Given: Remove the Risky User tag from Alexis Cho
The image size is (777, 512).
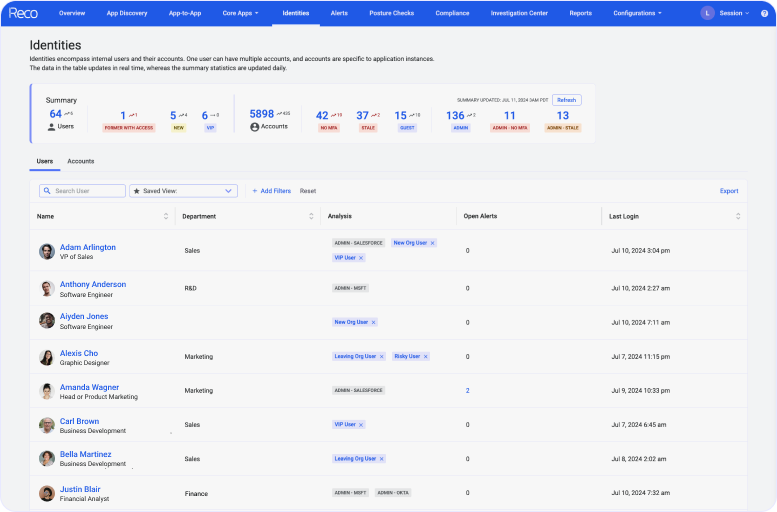Looking at the screenshot, I should 425,356.
